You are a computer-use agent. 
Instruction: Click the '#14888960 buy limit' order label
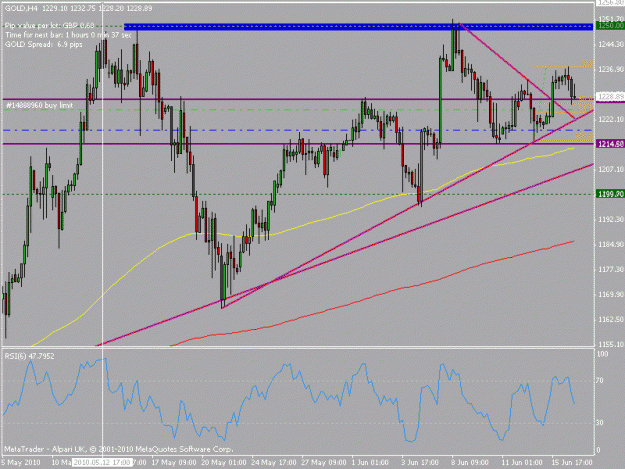coord(39,106)
